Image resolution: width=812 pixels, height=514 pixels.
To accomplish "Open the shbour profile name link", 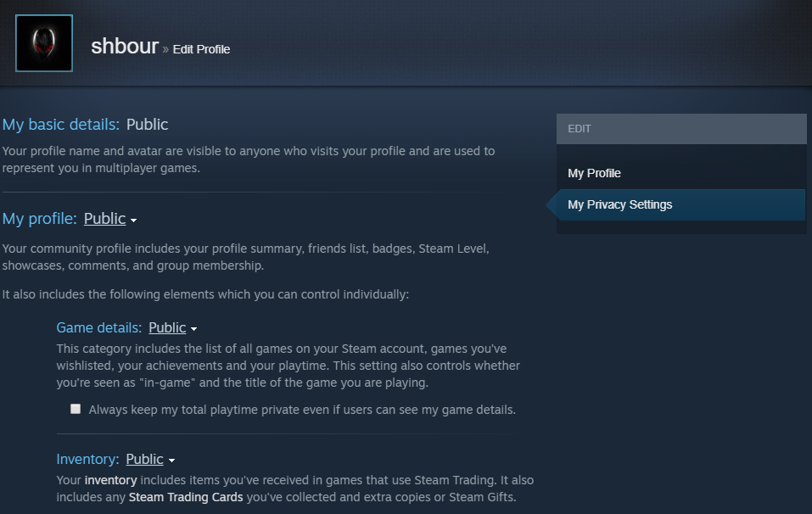I will [124, 47].
